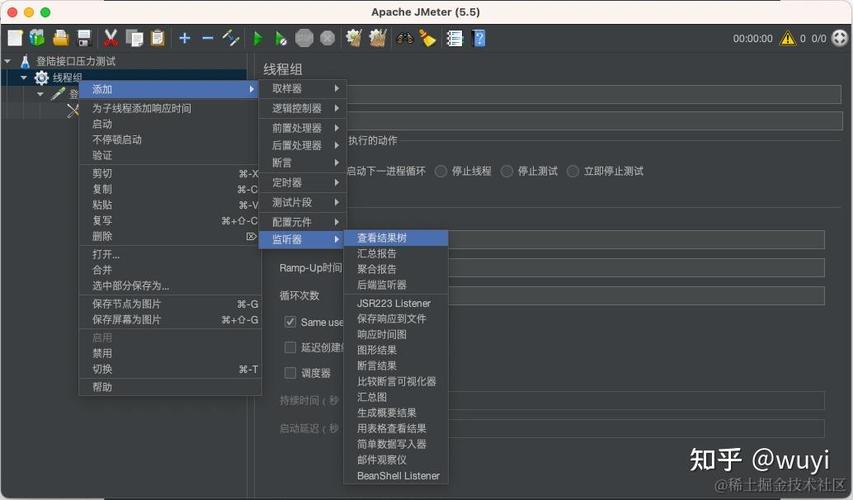Open the 定时器 submenu
853x500 pixels.
302,182
